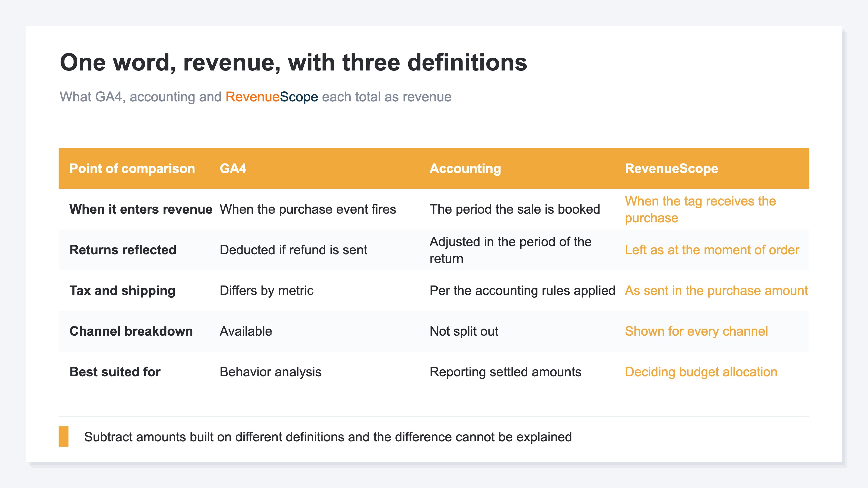Click the cell 'As sent in the purchase amount'
The image size is (868, 488).
tap(716, 291)
